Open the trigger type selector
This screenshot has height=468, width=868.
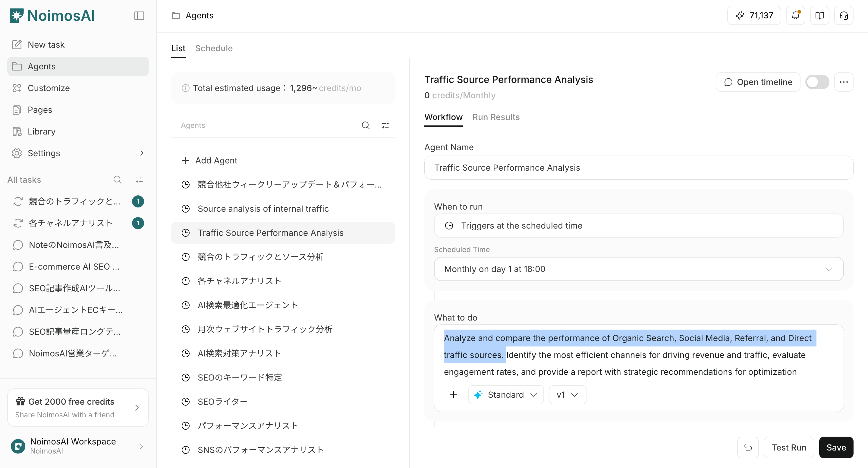pos(639,225)
